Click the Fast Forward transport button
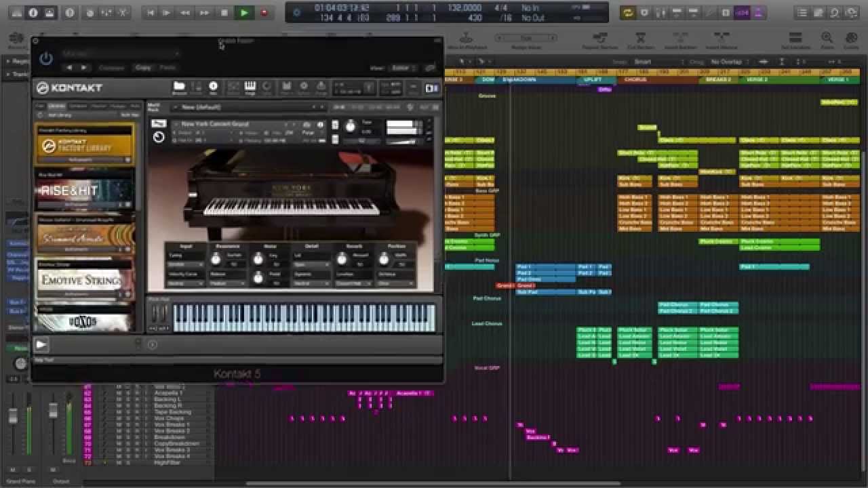 tap(204, 12)
